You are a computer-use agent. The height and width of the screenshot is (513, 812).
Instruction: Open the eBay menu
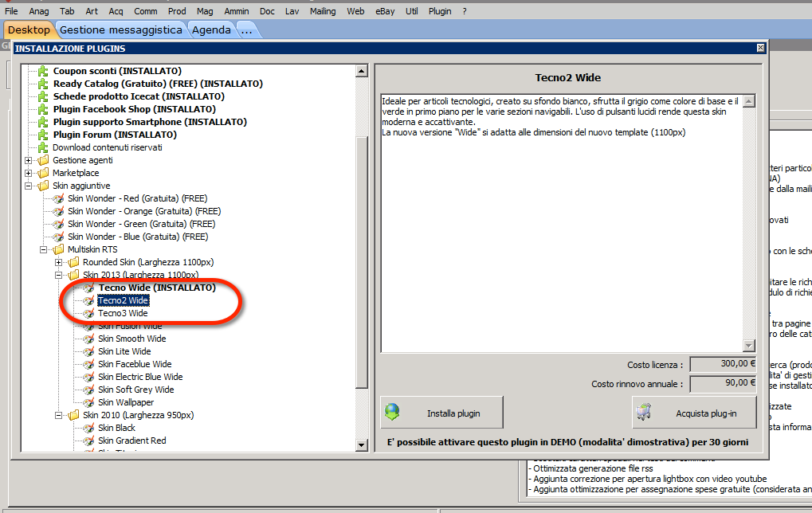click(385, 11)
